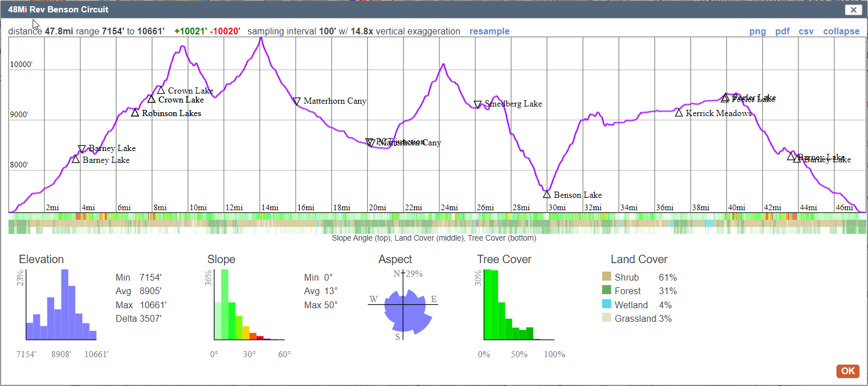868x386 pixels.
Task: Click the 46mi distance axis label
Action: pyautogui.click(x=845, y=207)
